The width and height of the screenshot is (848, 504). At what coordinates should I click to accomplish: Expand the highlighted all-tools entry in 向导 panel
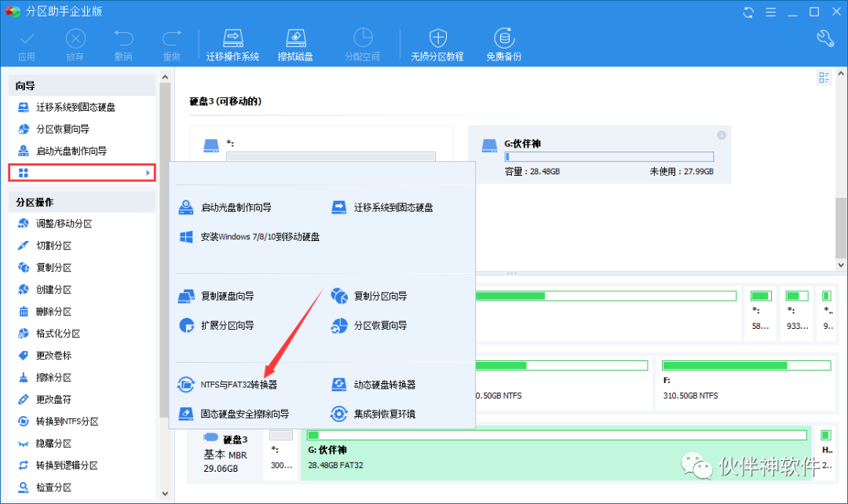pos(81,173)
